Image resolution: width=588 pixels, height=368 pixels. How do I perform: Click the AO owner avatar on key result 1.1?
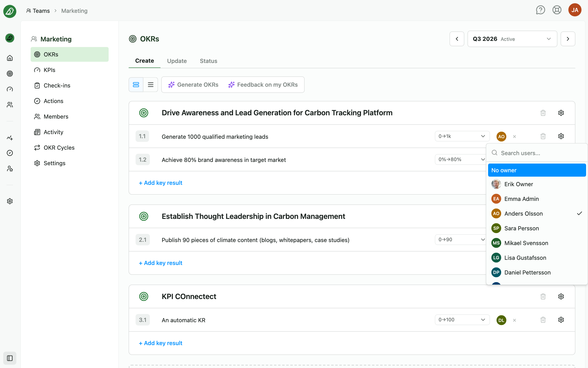(501, 137)
